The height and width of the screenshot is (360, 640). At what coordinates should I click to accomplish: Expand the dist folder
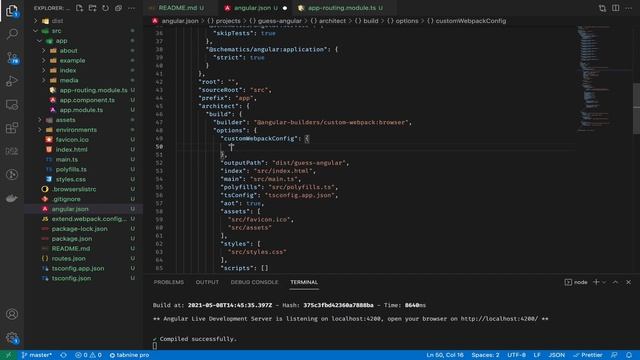57,21
